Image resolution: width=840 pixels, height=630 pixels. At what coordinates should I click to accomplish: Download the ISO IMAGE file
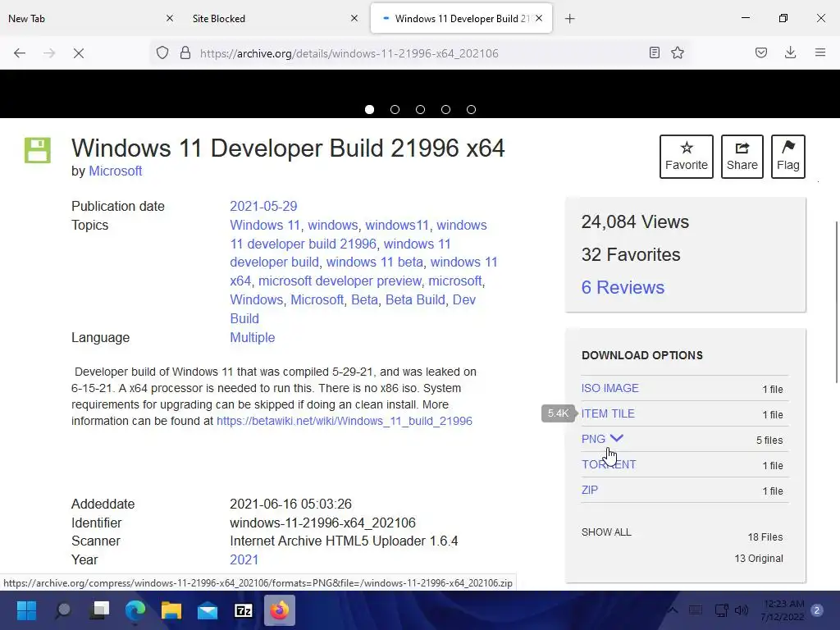point(610,388)
